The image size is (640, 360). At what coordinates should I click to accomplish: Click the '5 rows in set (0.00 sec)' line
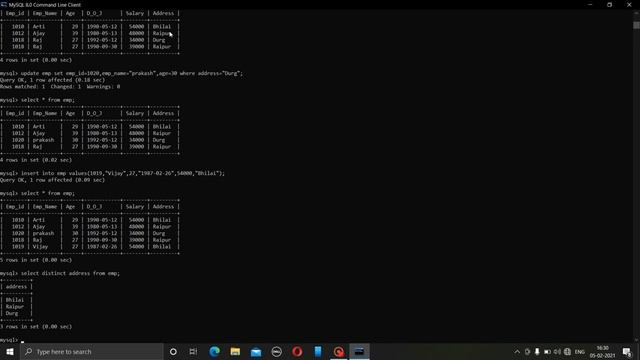[x=36, y=260]
